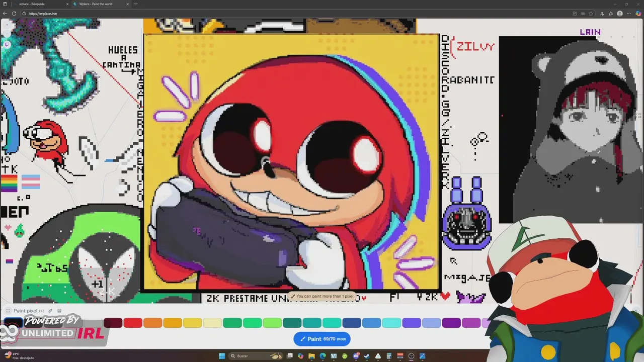Viewport: 644px width, 362px height.
Task: Open Steam from the taskbar
Action: pos(367,356)
